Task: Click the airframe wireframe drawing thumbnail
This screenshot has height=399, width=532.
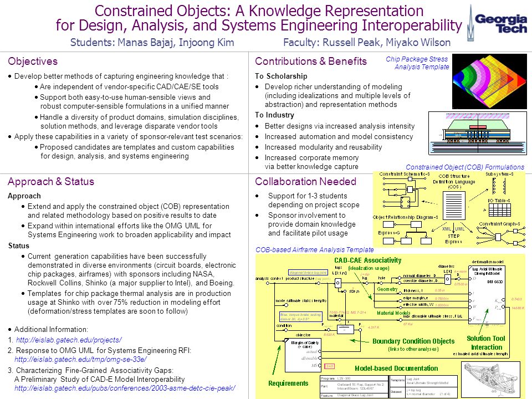Action: point(490,379)
